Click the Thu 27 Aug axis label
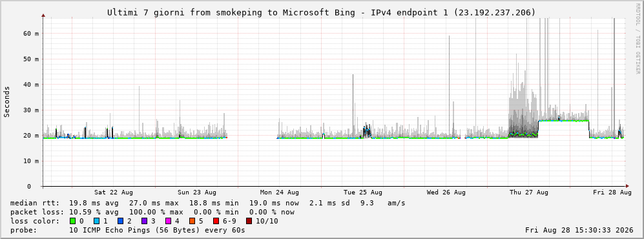The image size is (644, 239). (529, 192)
